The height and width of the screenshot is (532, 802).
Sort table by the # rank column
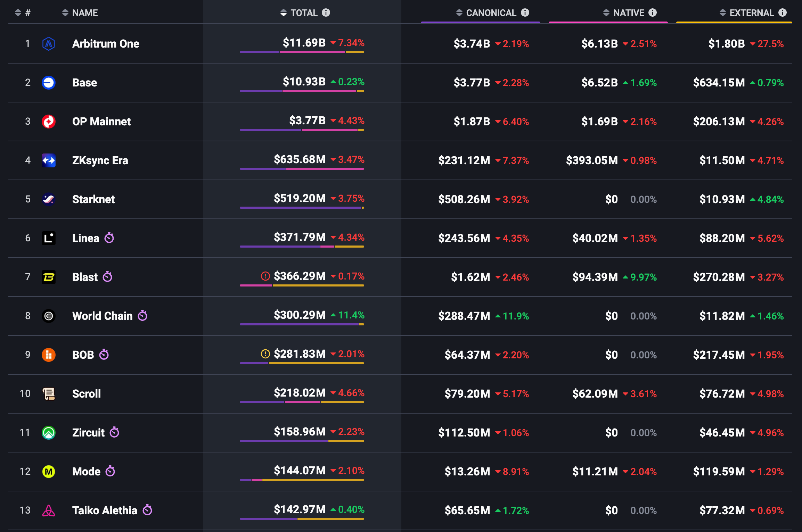pyautogui.click(x=18, y=13)
